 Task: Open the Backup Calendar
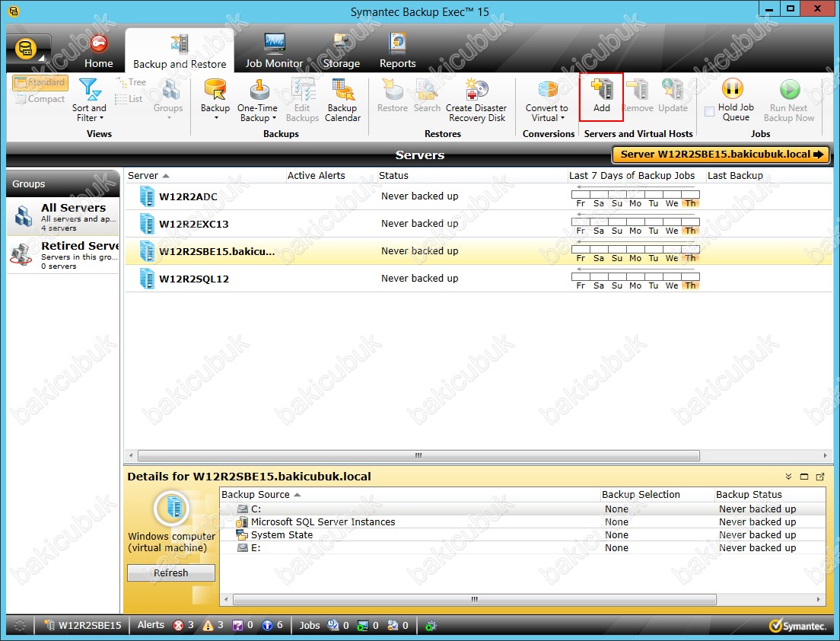(x=343, y=100)
